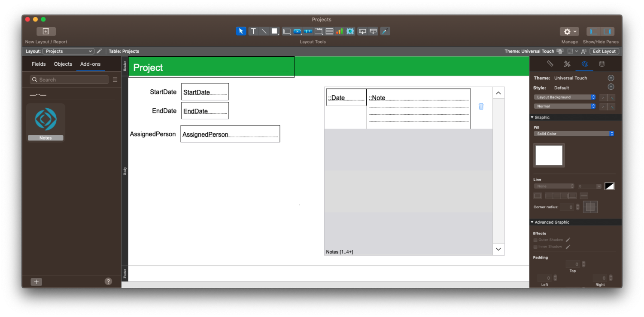Select the Tab Control tool
Viewport: 644px width, 317px height.
coord(319,31)
